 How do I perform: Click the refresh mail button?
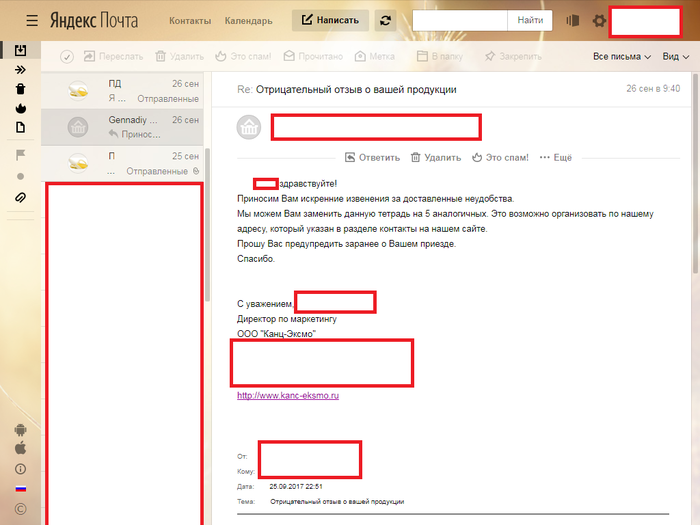pos(385,20)
